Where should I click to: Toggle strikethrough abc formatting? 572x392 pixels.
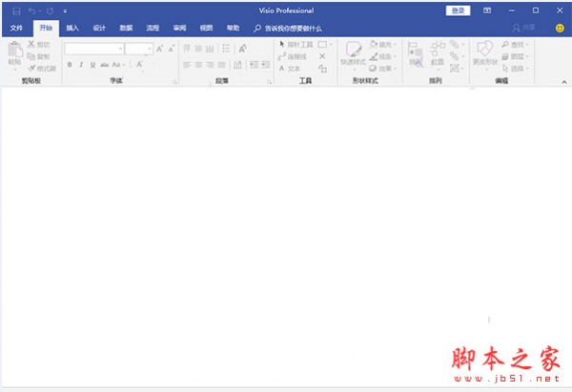tap(105, 65)
